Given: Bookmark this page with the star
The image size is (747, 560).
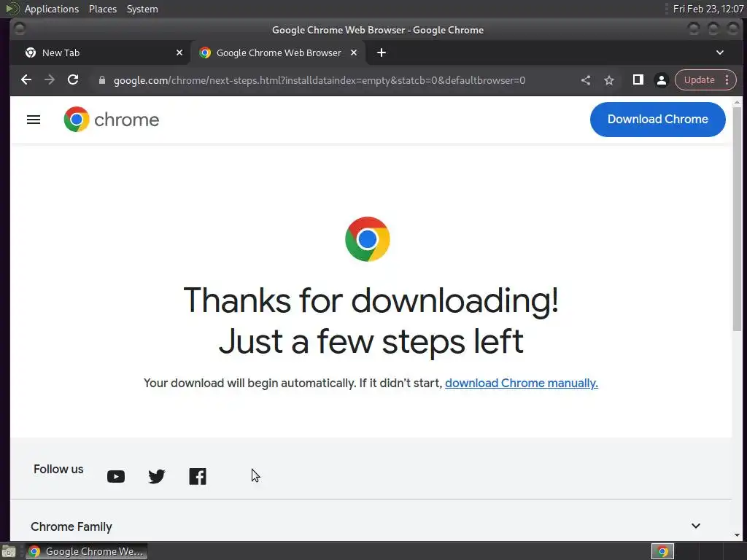Looking at the screenshot, I should pos(609,80).
